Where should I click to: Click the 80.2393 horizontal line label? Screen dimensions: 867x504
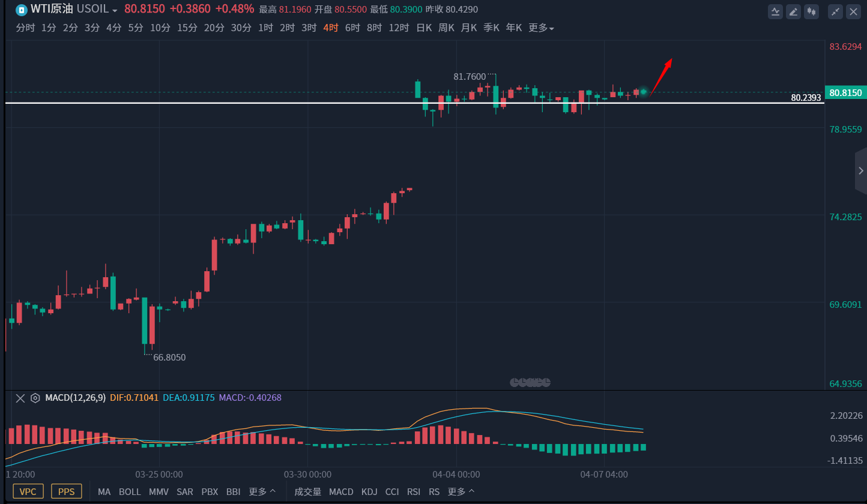(806, 97)
